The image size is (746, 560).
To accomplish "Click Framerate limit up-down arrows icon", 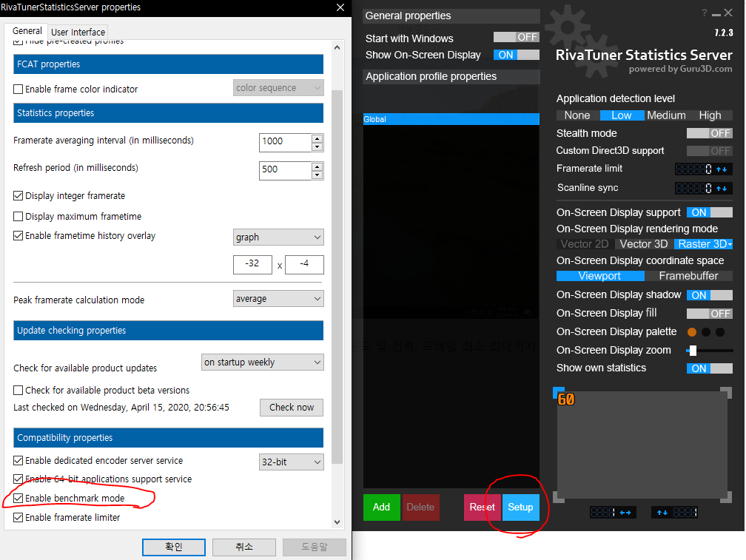I will (x=722, y=169).
